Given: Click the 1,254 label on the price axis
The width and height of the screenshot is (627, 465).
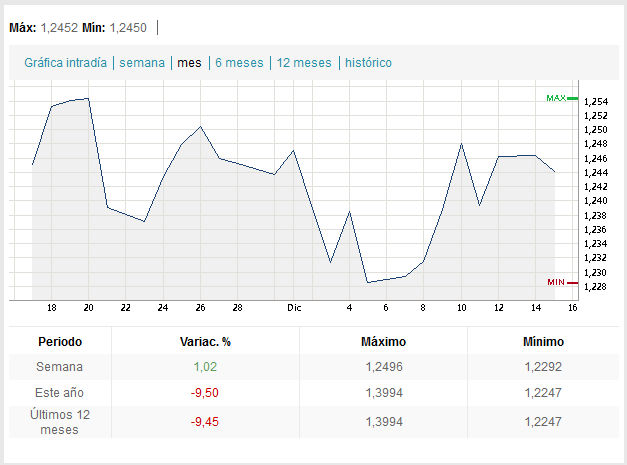Looking at the screenshot, I should [x=596, y=102].
